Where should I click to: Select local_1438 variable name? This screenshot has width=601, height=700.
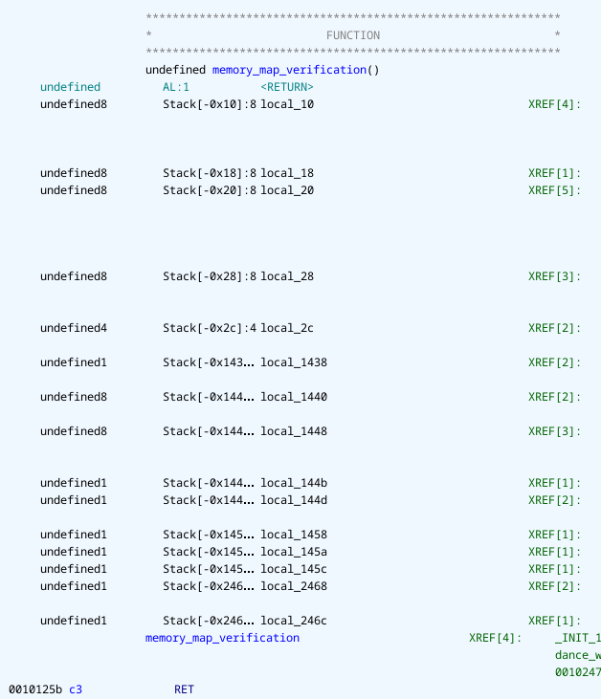pos(294,362)
